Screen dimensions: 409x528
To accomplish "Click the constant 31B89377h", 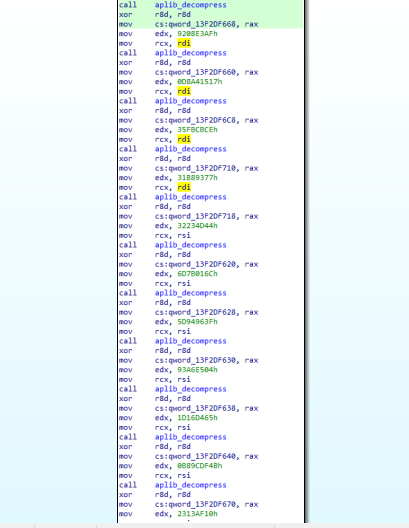I will (x=198, y=178).
